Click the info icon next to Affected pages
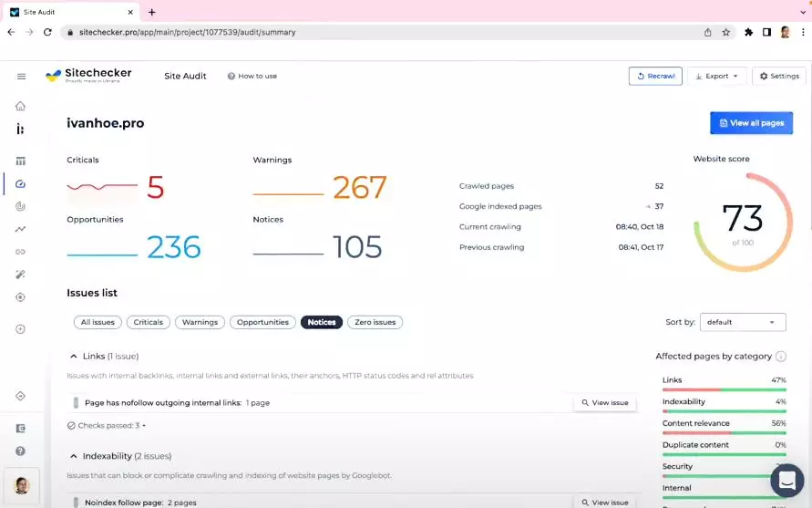The image size is (812, 508). (781, 357)
